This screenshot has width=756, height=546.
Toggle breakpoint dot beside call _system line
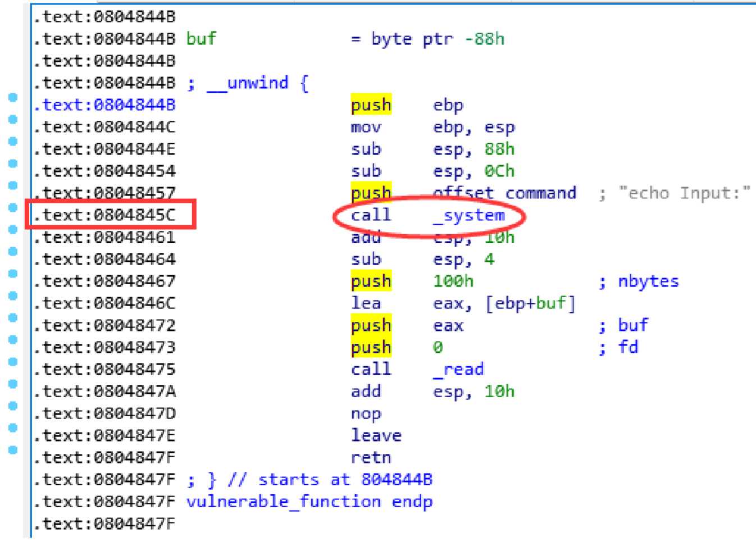[x=13, y=208]
